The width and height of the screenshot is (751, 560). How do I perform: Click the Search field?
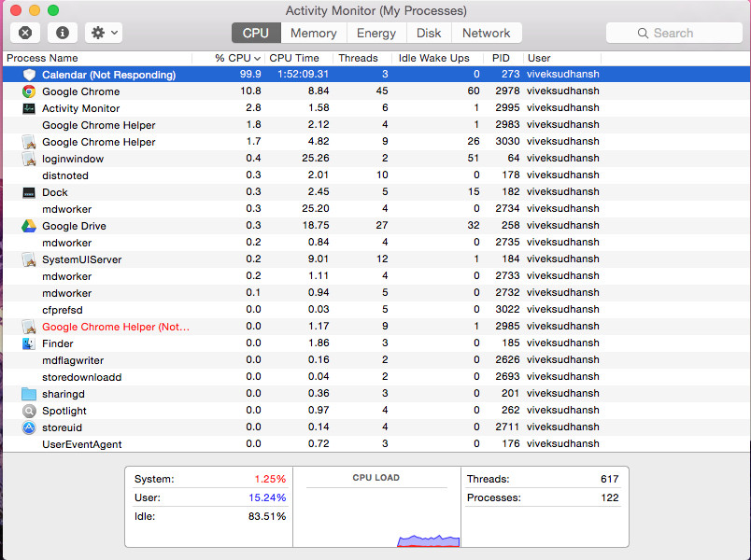pyautogui.click(x=673, y=33)
